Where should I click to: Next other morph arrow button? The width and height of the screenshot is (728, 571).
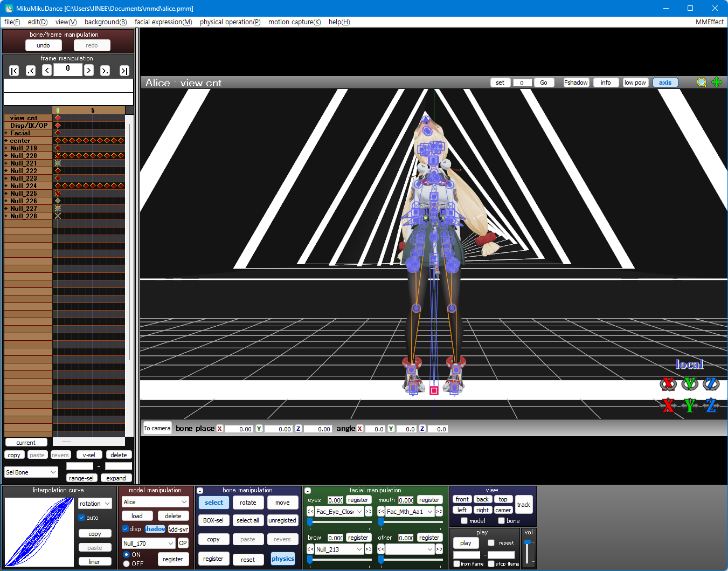(439, 549)
